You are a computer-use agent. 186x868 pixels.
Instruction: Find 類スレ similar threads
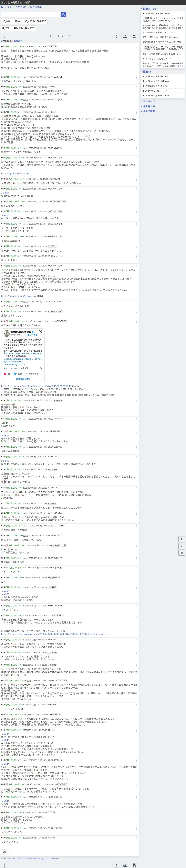click(x=19, y=28)
